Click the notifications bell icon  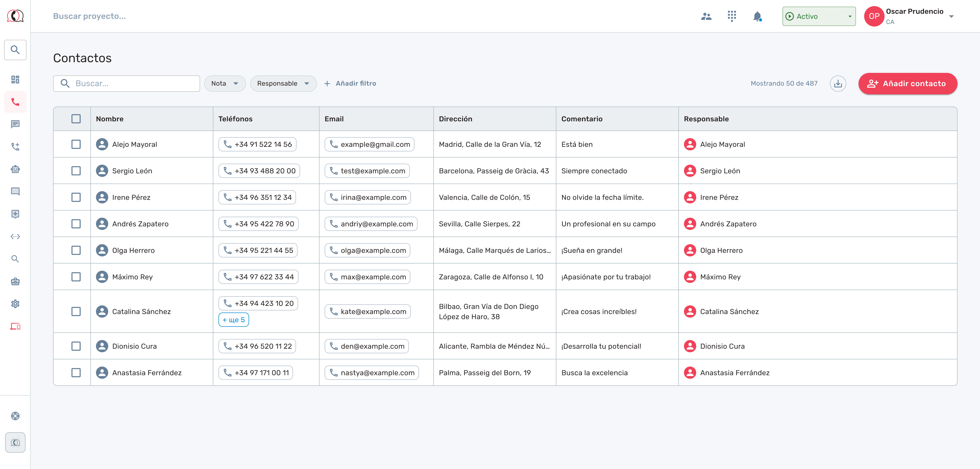tap(757, 16)
